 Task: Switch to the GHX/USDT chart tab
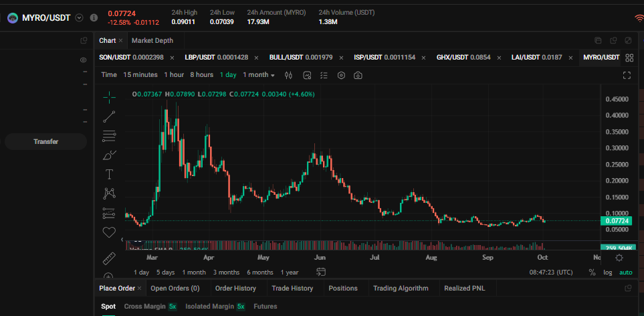point(463,57)
